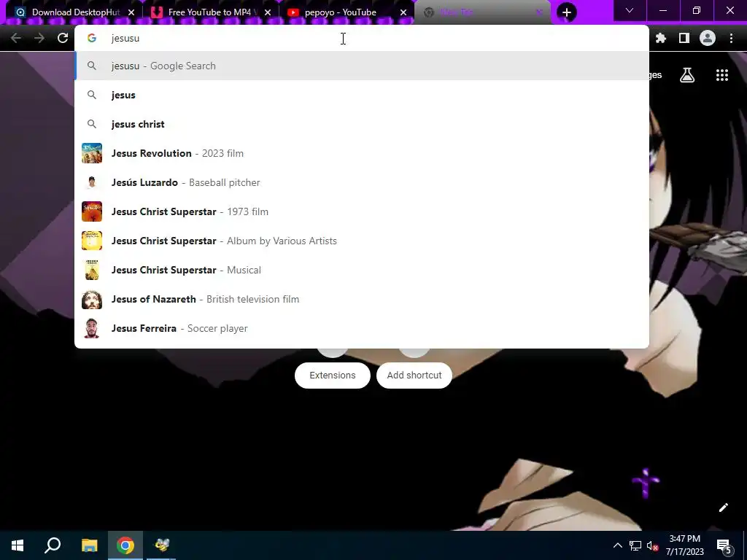Image resolution: width=747 pixels, height=560 pixels.
Task: Close the Free YouTube to MP4 tab
Action: [x=268, y=12]
